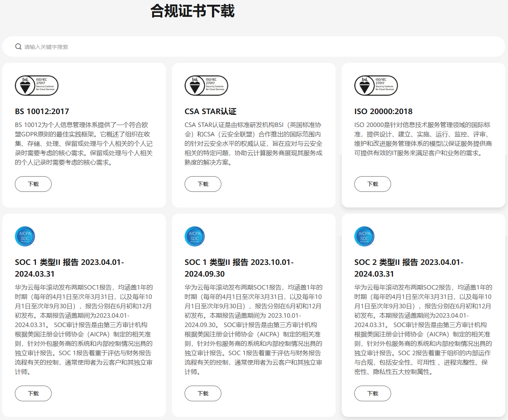
Task: Click the BSI logo on BS 10012:2017 card
Action: pos(36,86)
